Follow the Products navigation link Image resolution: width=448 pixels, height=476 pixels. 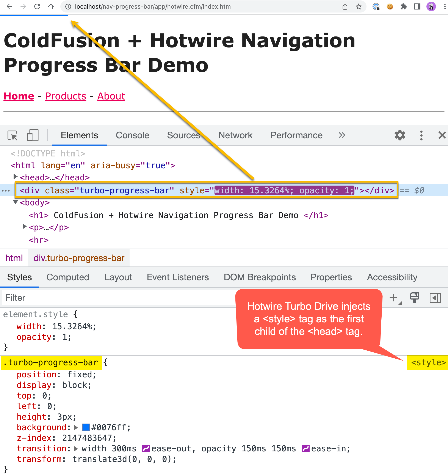(x=66, y=96)
